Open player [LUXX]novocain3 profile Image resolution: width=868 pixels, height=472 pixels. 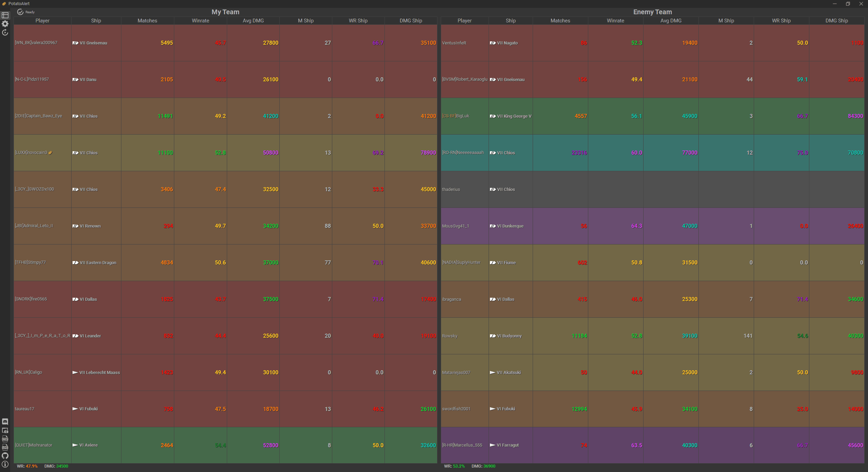point(31,153)
